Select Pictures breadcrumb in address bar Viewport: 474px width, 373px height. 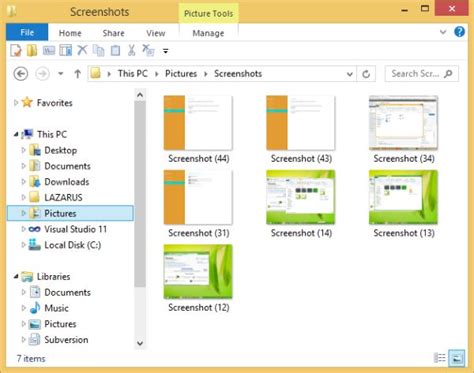(x=181, y=74)
